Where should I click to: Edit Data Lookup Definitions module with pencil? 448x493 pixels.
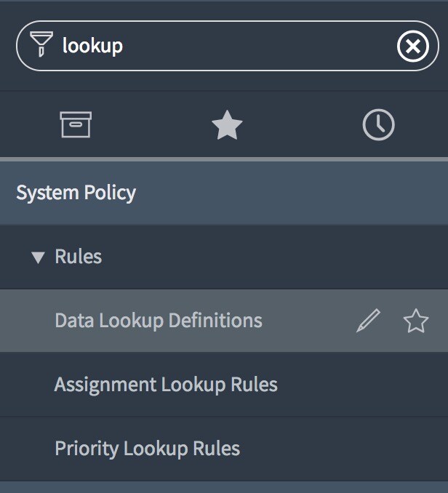(368, 321)
